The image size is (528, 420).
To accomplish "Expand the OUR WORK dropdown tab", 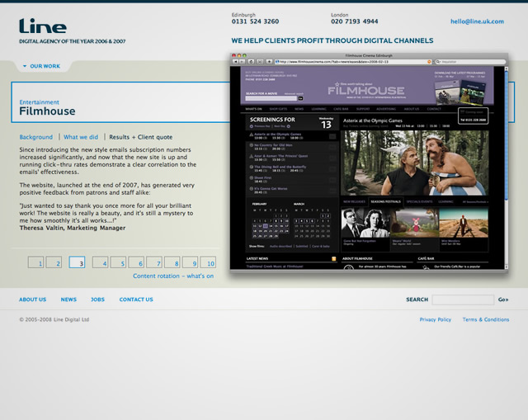I will tap(42, 66).
